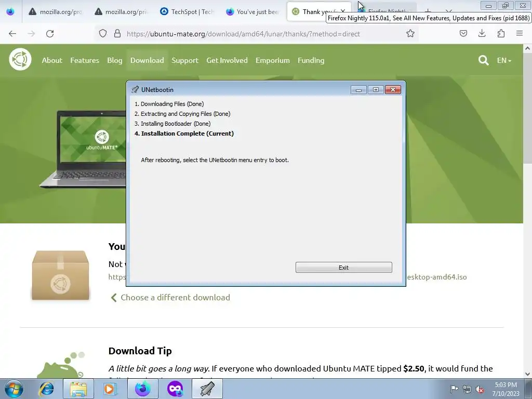
Task: Click the padlock site security icon
Action: pos(117,33)
